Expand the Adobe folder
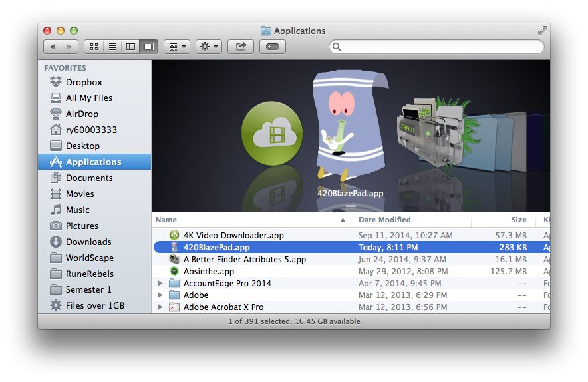The image size is (588, 382). coord(160,295)
